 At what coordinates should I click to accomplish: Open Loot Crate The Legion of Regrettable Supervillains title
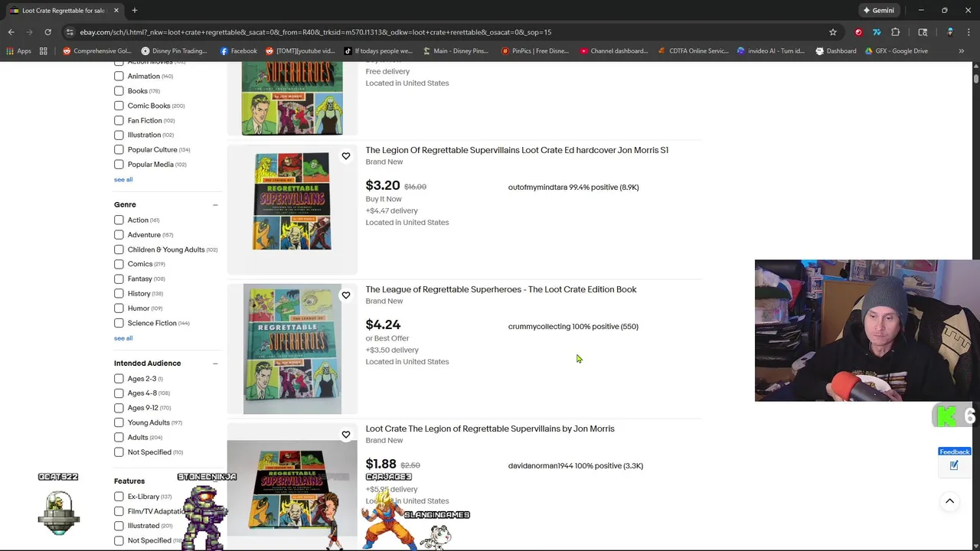point(490,429)
